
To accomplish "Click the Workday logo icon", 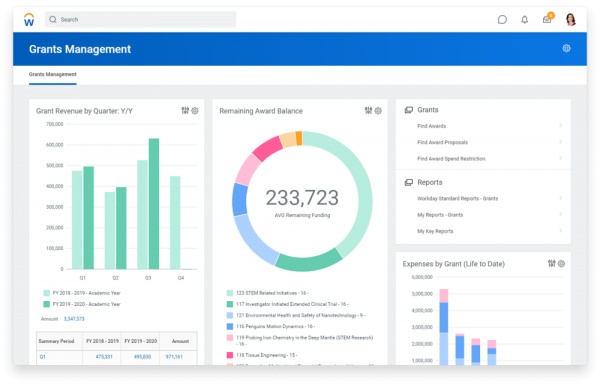I will 29,19.
